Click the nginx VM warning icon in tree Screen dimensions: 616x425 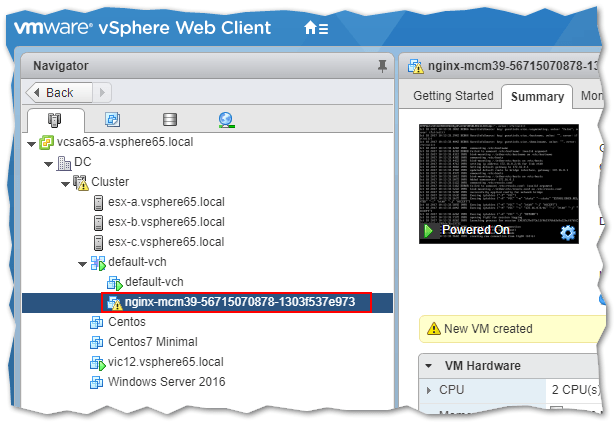click(x=115, y=303)
